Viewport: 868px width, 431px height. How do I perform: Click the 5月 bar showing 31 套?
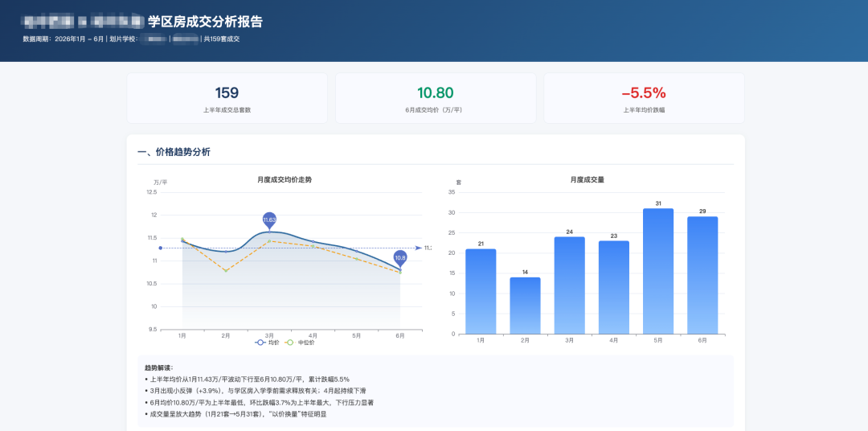coord(658,272)
